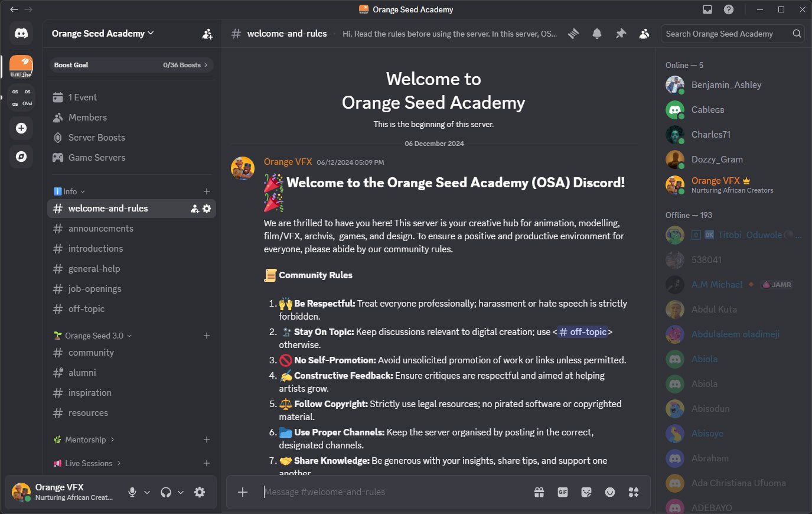Screen dimensions: 812x514
Task: Toggle microphone mute
Action: [132, 492]
